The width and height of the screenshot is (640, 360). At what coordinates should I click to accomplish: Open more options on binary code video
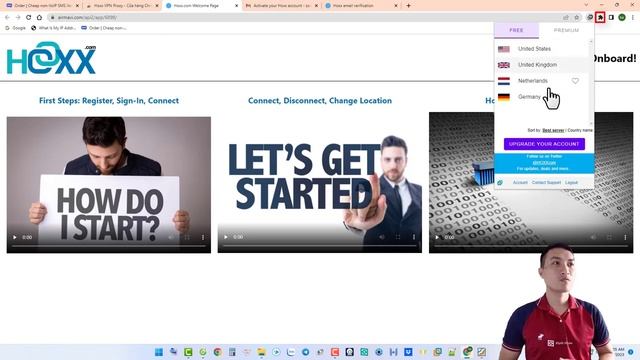pos(625,237)
